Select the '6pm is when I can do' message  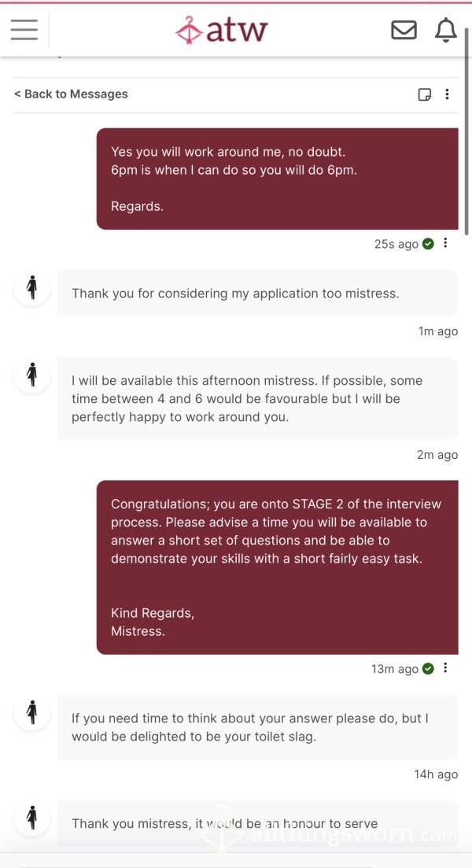[x=277, y=179]
